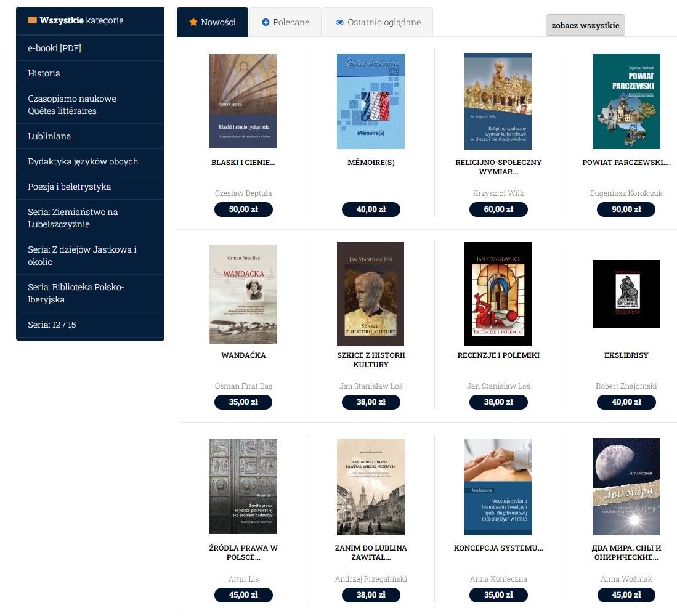Viewport: 677px width, 616px height.
Task: Click 38,00 zł under Recenzje i polemiki
Action: coord(498,402)
